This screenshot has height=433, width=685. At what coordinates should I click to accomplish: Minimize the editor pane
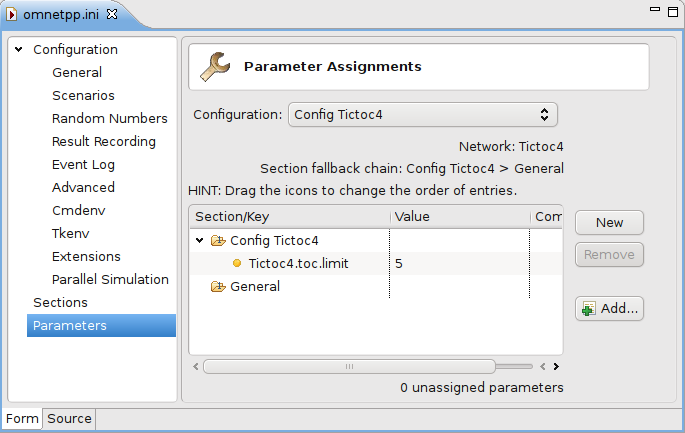[654, 9]
